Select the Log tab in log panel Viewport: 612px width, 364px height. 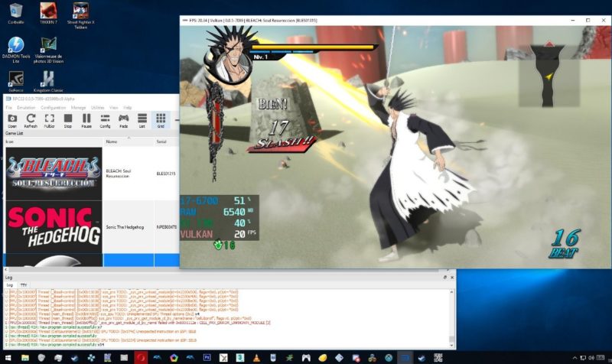click(x=10, y=285)
